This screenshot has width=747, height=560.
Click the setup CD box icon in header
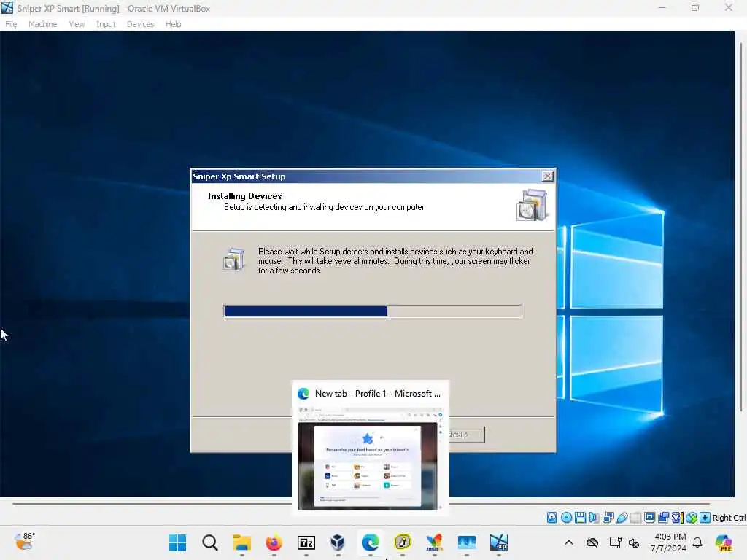[532, 205]
